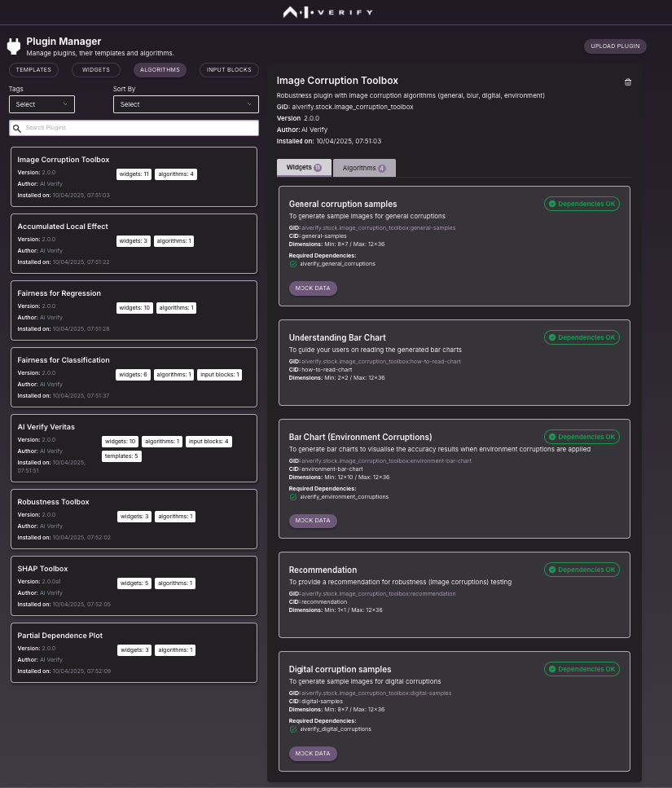Toggle the Templates filter chip

tap(33, 70)
